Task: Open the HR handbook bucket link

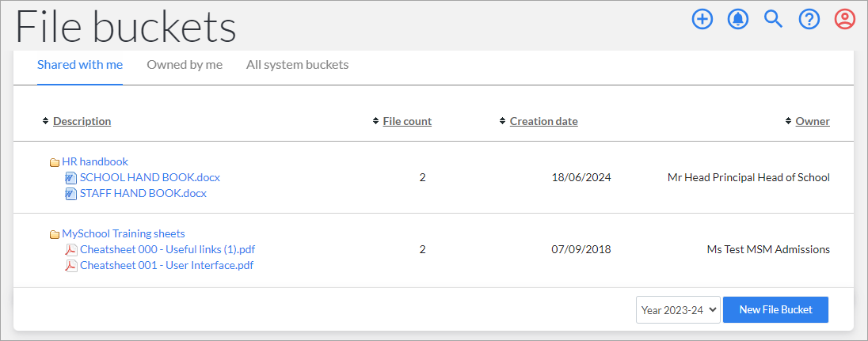Action: 95,162
